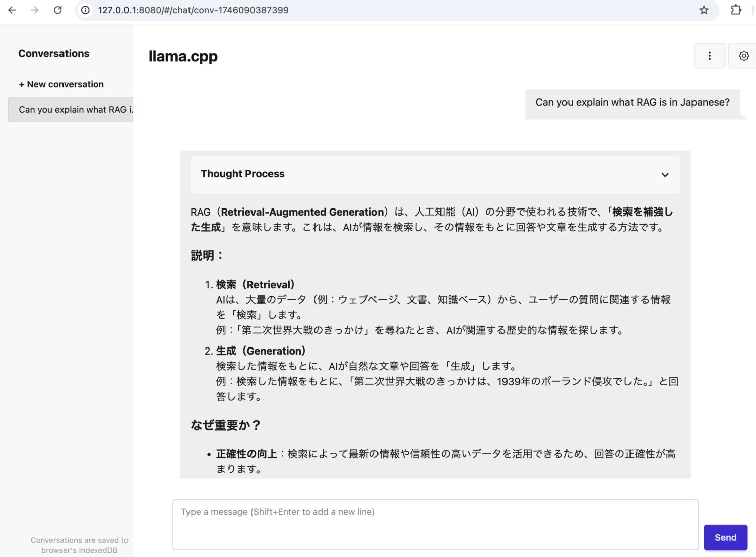Screen dimensions: 756x557
Task: Click the Thought Process header text
Action: (242, 174)
